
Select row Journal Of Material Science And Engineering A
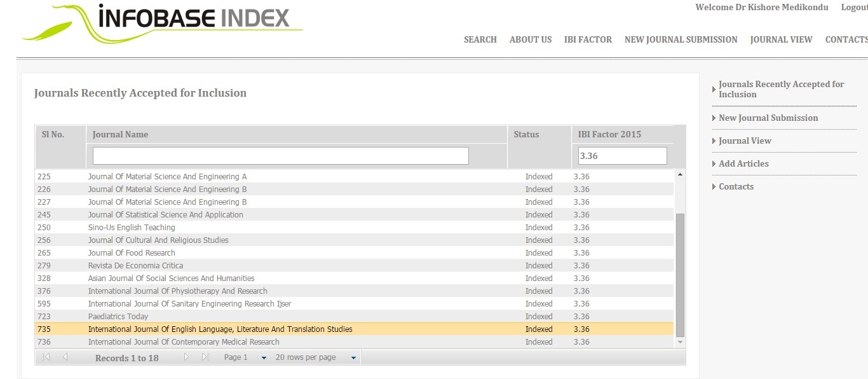(354, 176)
